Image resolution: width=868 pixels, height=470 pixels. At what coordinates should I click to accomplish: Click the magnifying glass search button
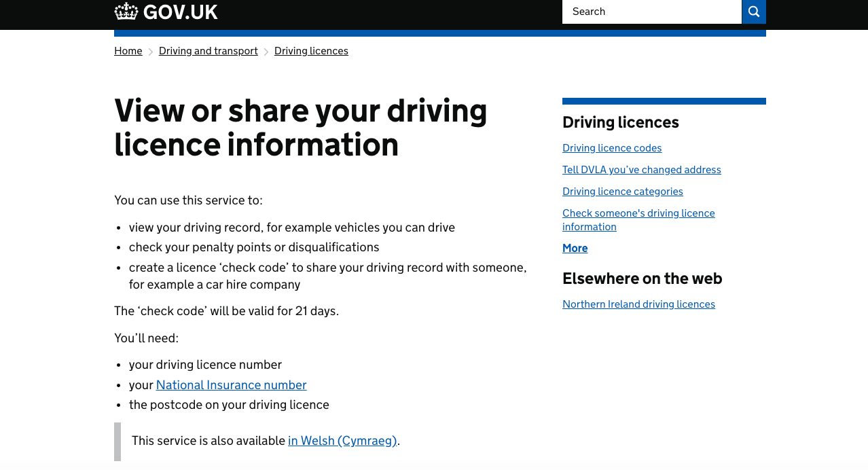click(x=754, y=12)
